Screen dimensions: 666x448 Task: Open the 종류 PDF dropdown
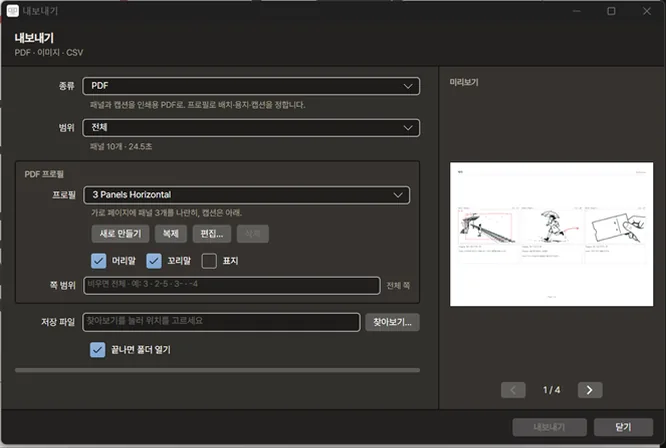(251, 86)
